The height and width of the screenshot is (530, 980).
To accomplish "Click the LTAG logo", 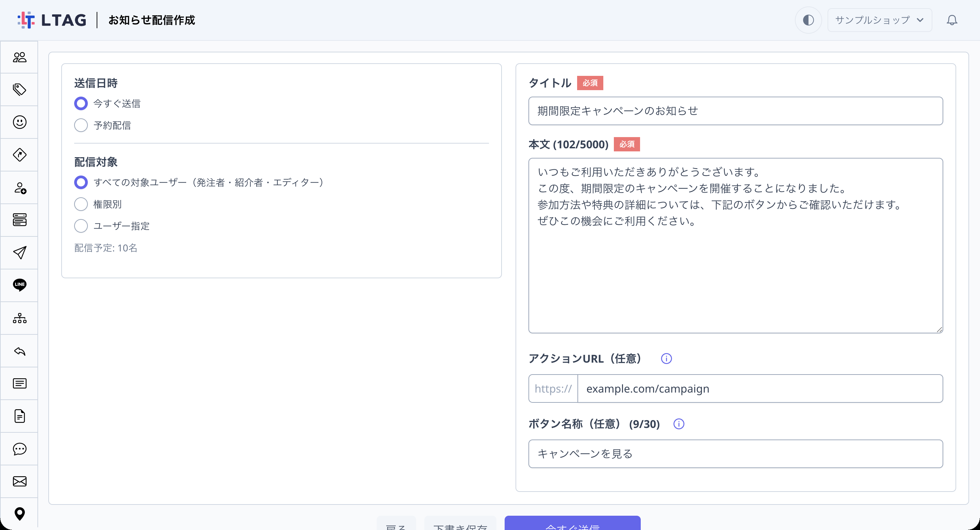I will pyautogui.click(x=52, y=20).
